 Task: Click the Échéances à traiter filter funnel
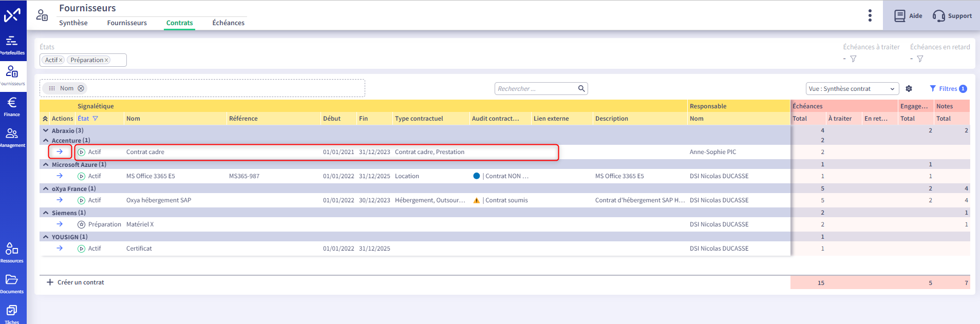(853, 59)
